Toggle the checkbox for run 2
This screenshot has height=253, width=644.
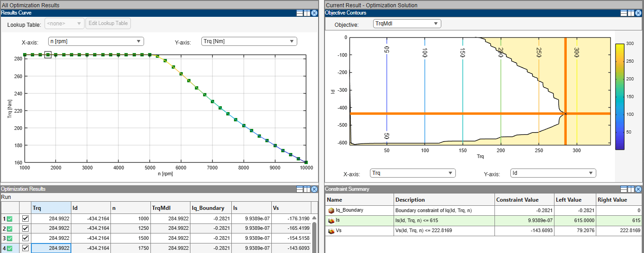(25, 228)
